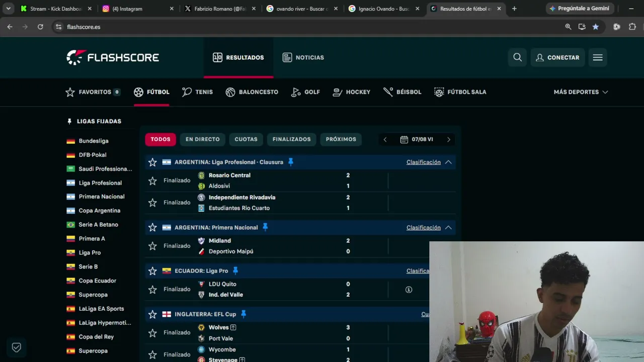
Task: Open the Chrome tab search dropdown
Action: [x=9, y=9]
